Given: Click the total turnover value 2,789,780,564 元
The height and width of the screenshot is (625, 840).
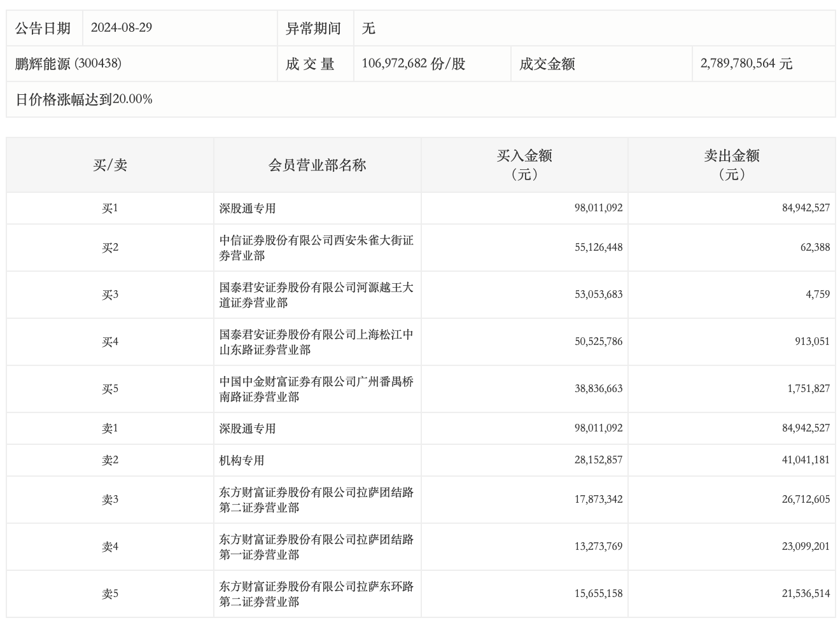Looking at the screenshot, I should point(746,64).
